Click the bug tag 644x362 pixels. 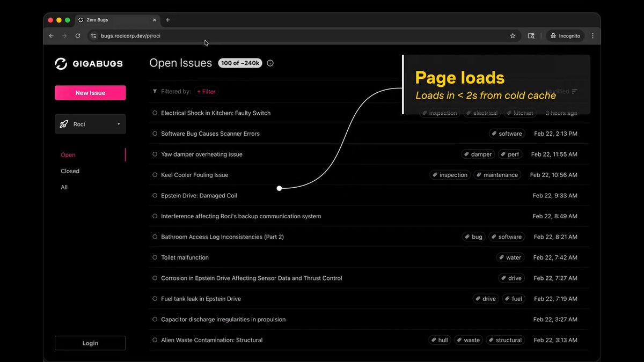coord(474,237)
